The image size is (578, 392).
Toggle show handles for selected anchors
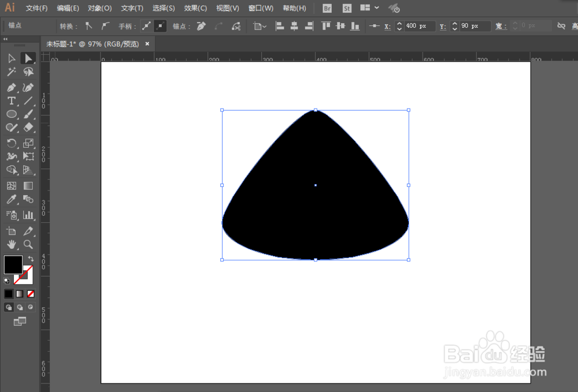[x=147, y=26]
